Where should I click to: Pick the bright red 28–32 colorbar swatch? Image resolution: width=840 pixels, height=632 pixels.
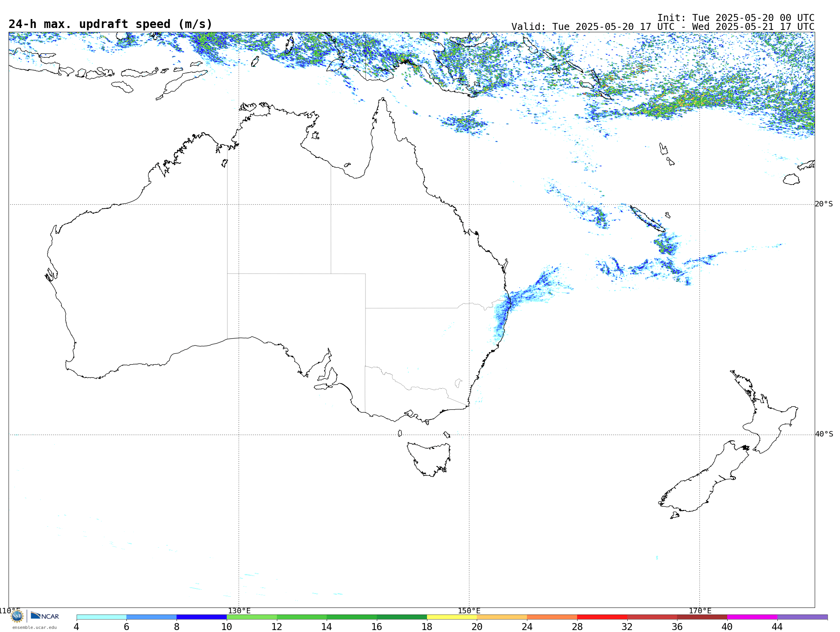pyautogui.click(x=602, y=617)
